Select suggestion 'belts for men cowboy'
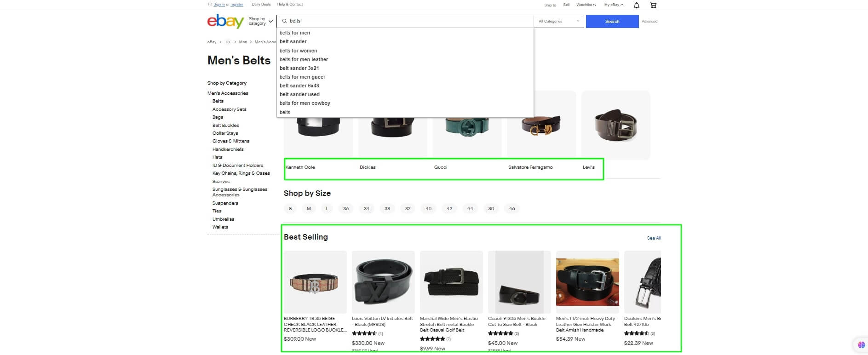The width and height of the screenshot is (868, 355). [x=405, y=103]
